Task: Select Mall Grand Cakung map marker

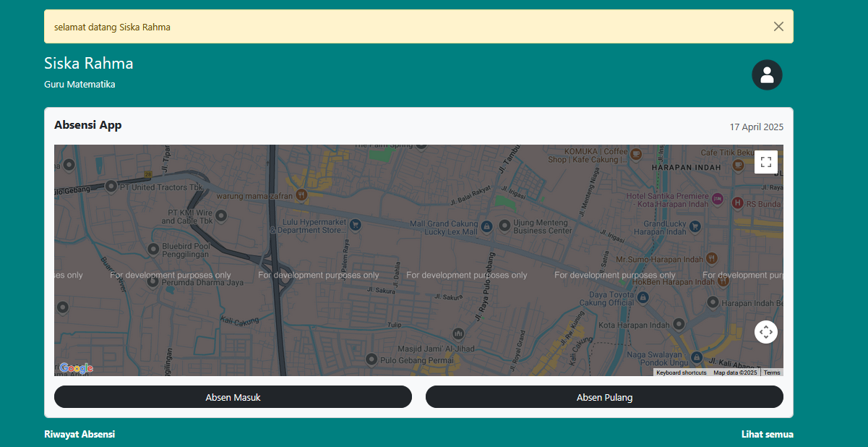Action: pos(488,227)
